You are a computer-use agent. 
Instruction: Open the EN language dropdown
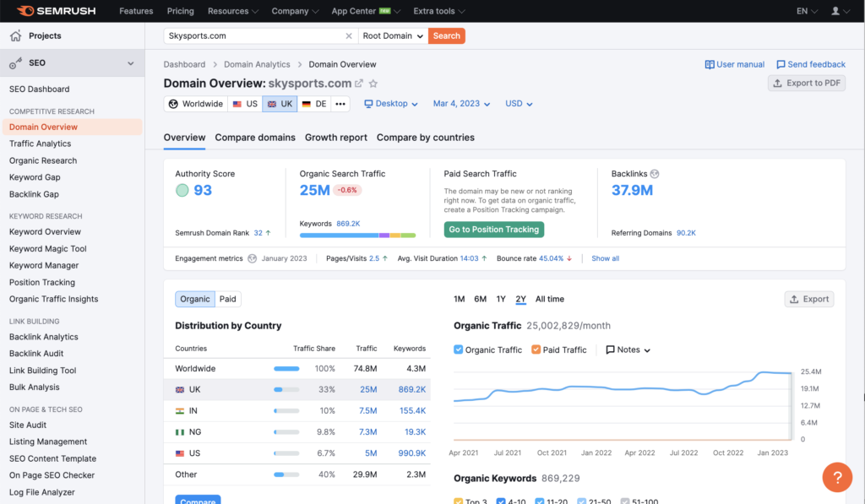(807, 11)
